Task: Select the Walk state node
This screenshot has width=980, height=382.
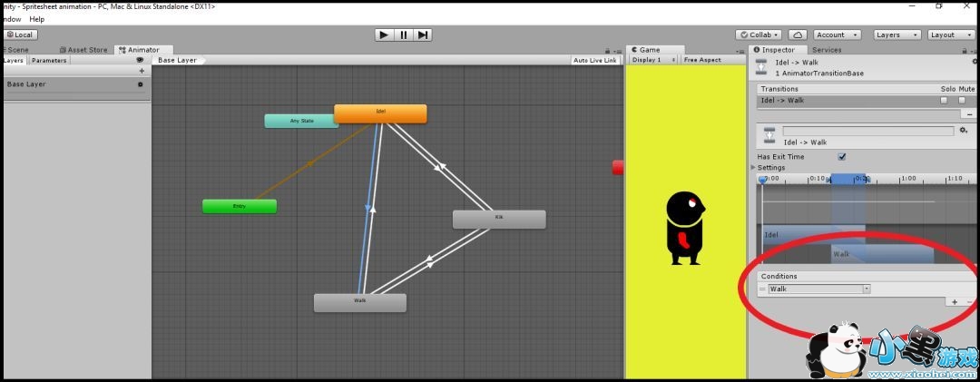Action: click(x=360, y=302)
